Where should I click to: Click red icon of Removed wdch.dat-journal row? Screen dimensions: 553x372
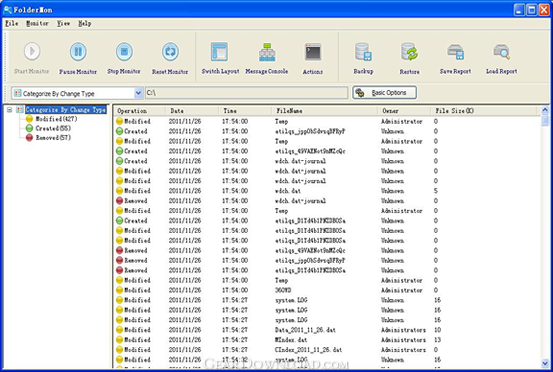120,201
